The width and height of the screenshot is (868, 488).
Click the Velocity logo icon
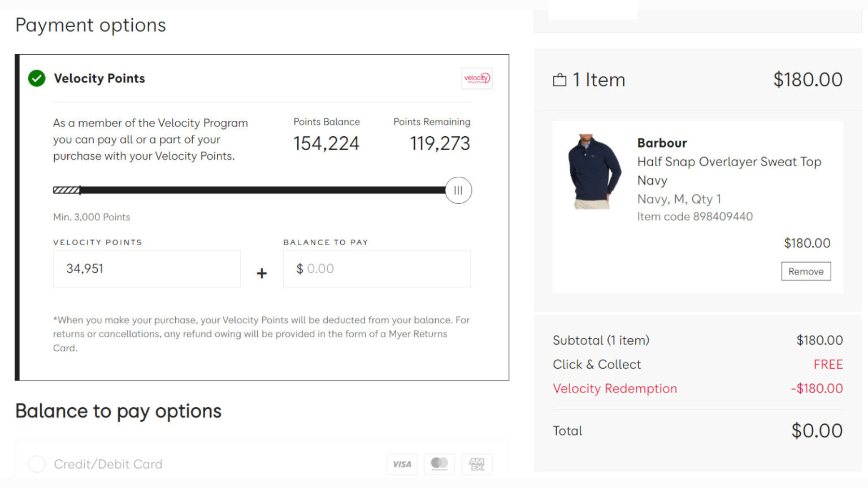[x=476, y=79]
